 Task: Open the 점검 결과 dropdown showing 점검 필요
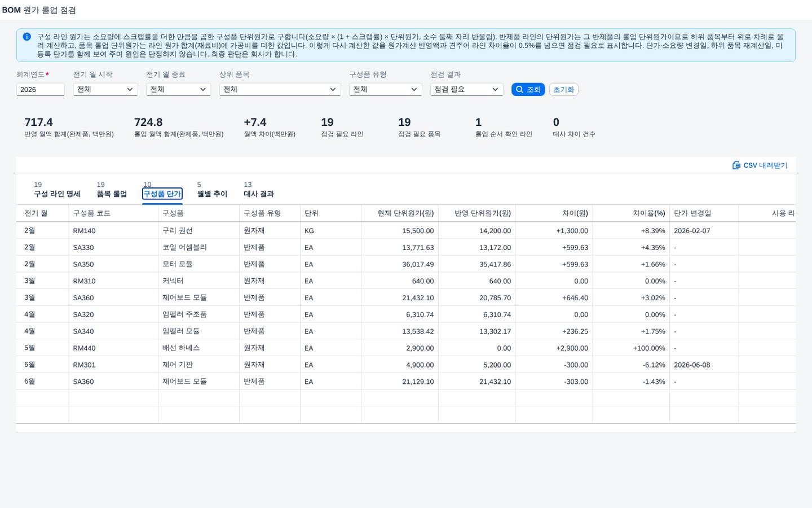pyautogui.click(x=466, y=89)
